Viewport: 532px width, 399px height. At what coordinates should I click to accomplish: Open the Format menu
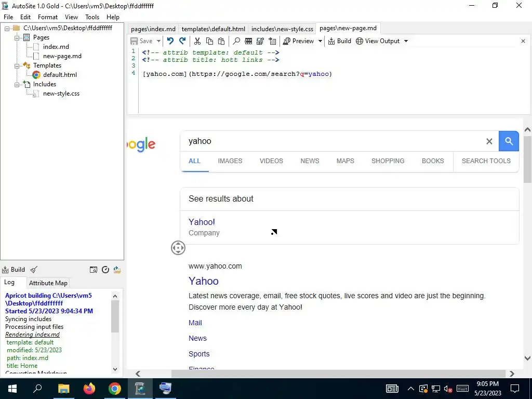tap(47, 17)
